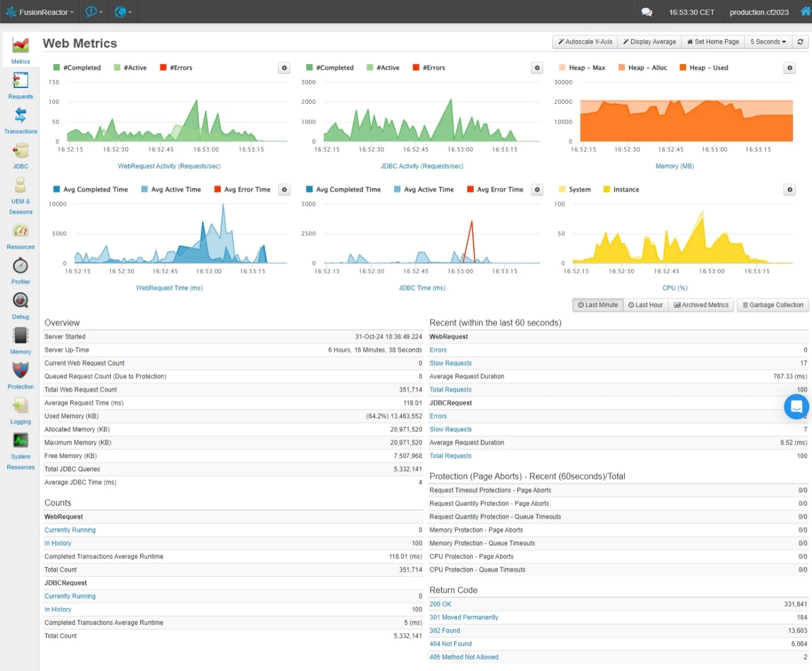The image size is (812, 671).
Task: Open the globe dropdown in top bar
Action: tap(123, 12)
